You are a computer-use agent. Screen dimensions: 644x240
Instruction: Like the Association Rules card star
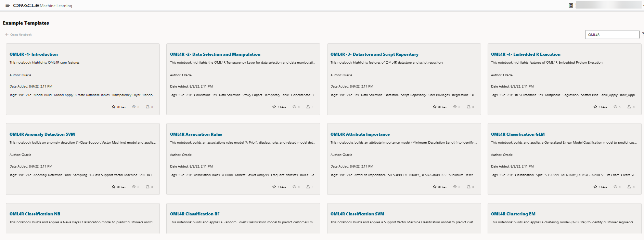click(274, 187)
